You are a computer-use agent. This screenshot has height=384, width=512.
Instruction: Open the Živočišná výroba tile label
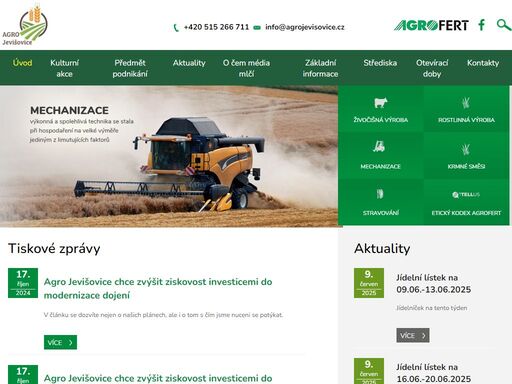(381, 120)
